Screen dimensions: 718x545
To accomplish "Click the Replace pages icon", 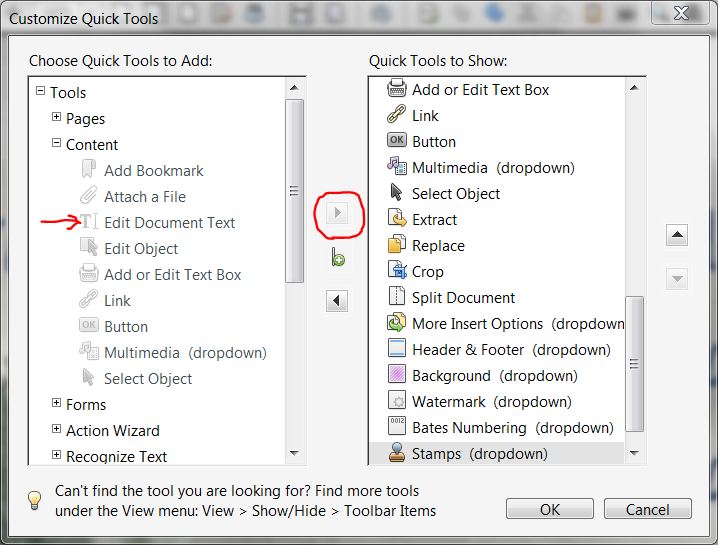I will coord(397,244).
